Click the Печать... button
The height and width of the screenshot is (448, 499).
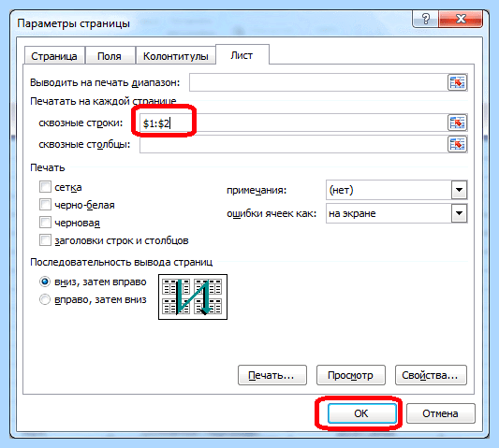click(272, 375)
